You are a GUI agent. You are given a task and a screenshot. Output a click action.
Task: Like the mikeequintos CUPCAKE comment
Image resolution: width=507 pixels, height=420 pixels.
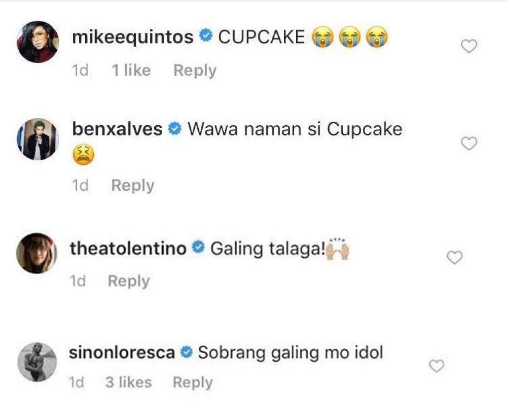tap(469, 47)
